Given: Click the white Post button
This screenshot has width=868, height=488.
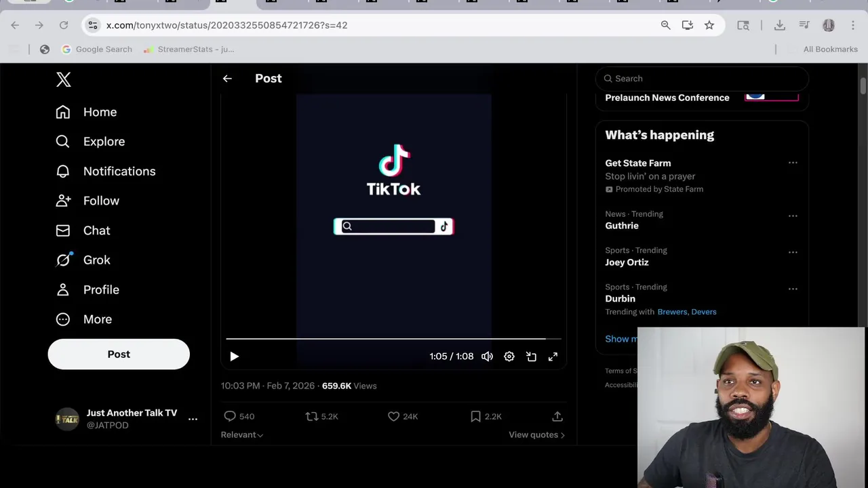Looking at the screenshot, I should coord(119,354).
